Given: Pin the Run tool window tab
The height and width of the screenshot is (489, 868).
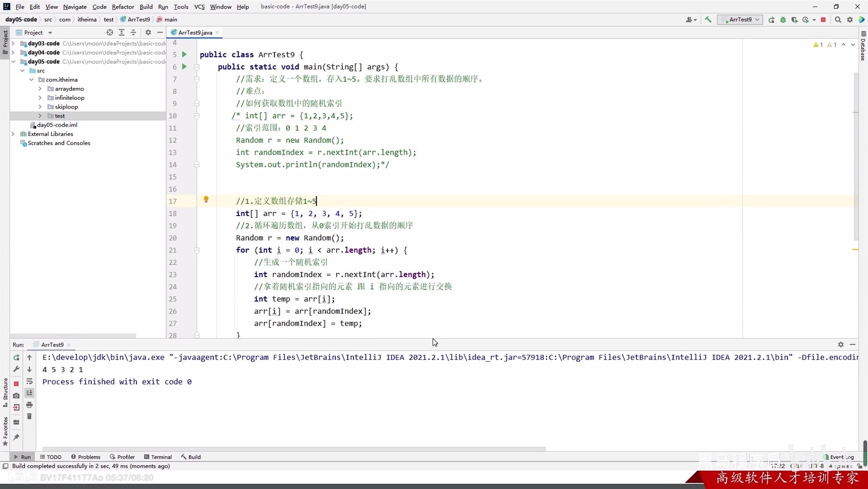Looking at the screenshot, I should click(x=16, y=436).
